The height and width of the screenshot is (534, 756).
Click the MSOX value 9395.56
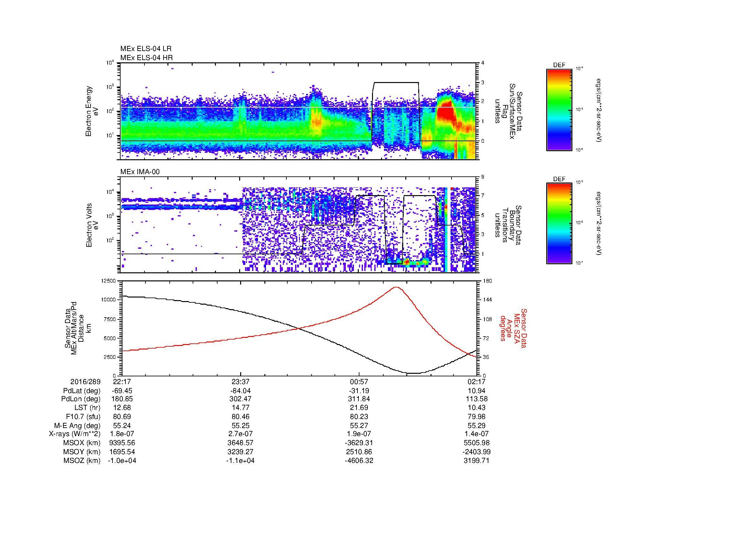click(x=122, y=443)
